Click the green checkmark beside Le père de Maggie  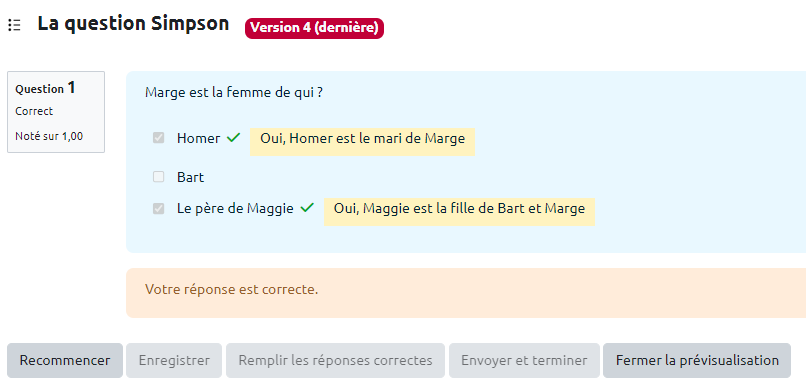pyautogui.click(x=307, y=208)
